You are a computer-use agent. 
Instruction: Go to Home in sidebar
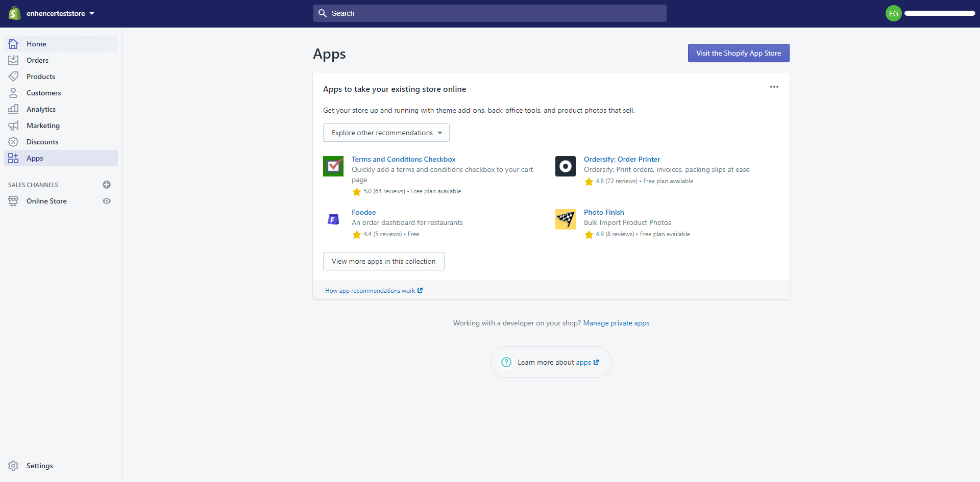61,44
